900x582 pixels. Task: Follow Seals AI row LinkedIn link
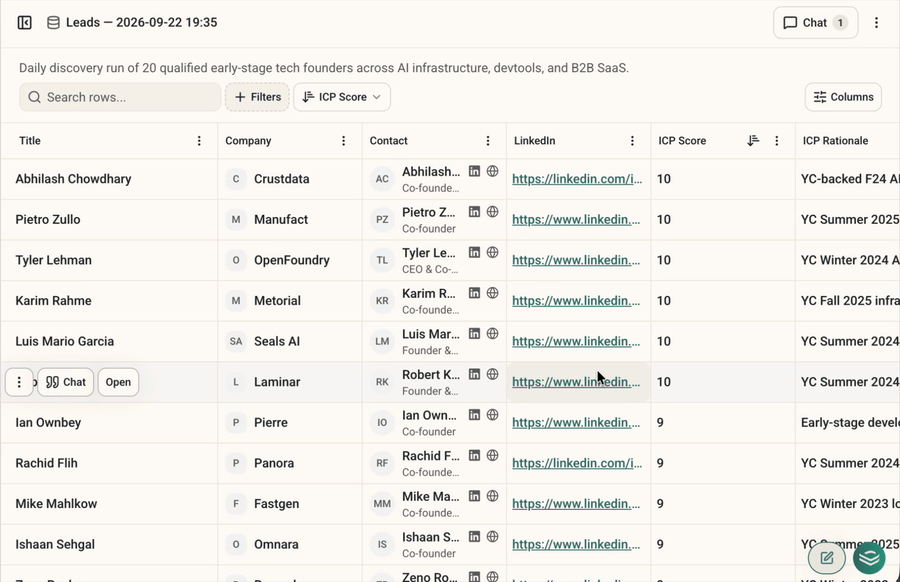pyautogui.click(x=576, y=342)
